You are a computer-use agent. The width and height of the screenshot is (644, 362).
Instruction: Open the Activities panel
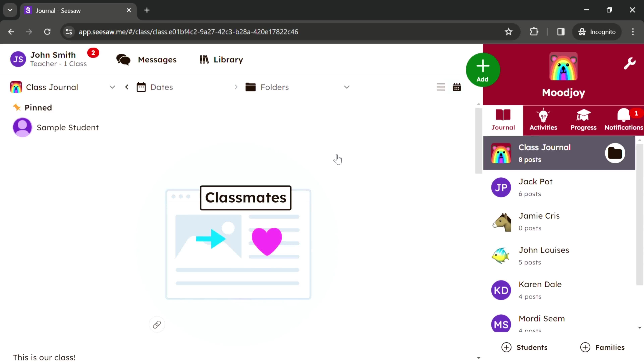pos(543,119)
